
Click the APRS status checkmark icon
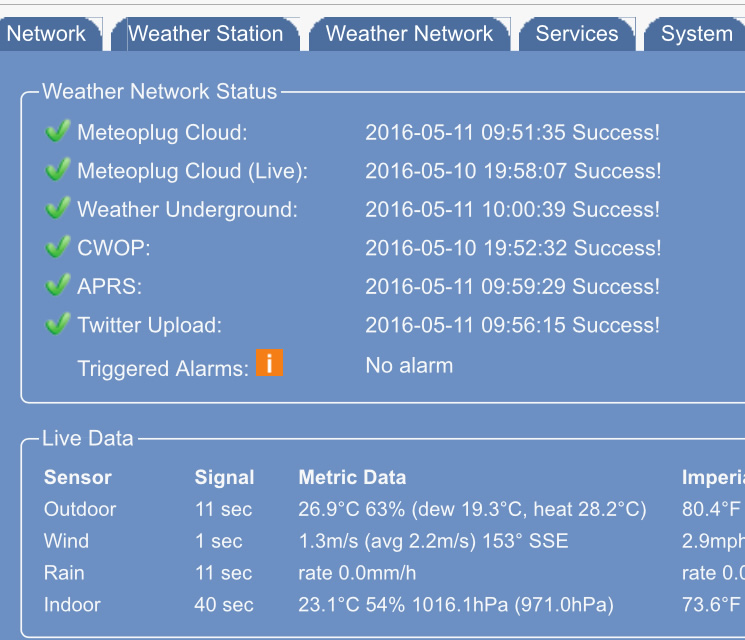point(57,286)
